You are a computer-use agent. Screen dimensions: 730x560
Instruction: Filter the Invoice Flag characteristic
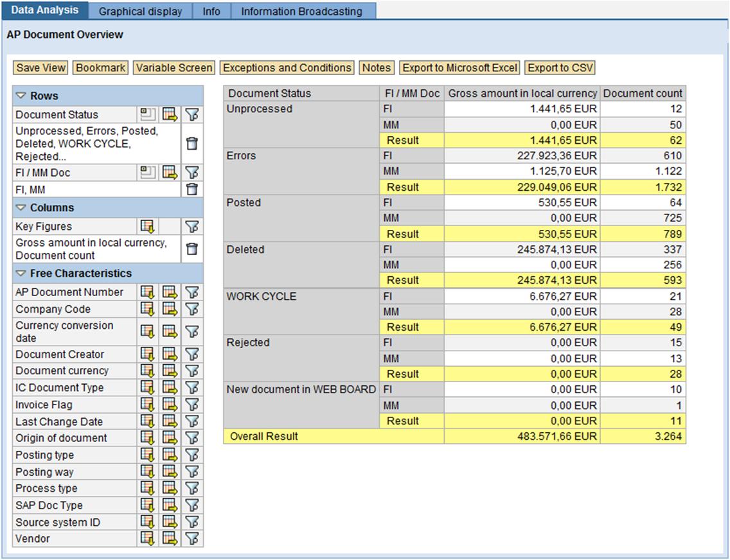click(191, 405)
